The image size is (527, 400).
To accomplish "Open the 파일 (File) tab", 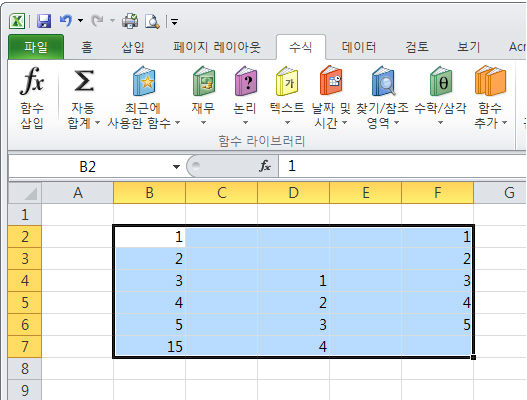I will [x=36, y=47].
